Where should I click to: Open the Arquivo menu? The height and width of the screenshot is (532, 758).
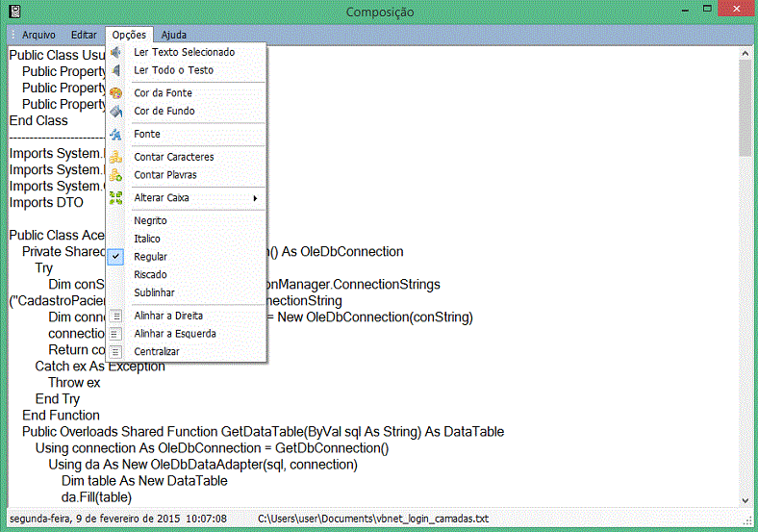(x=38, y=35)
